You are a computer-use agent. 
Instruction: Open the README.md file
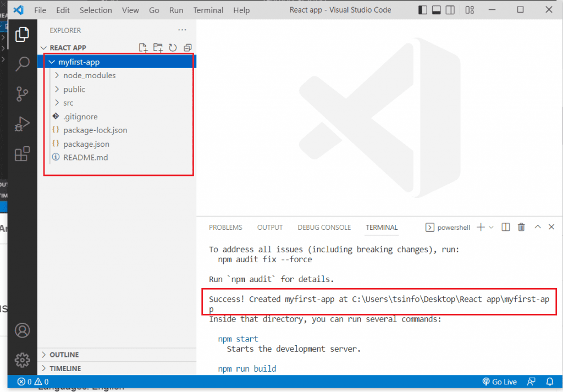[x=117, y=157]
